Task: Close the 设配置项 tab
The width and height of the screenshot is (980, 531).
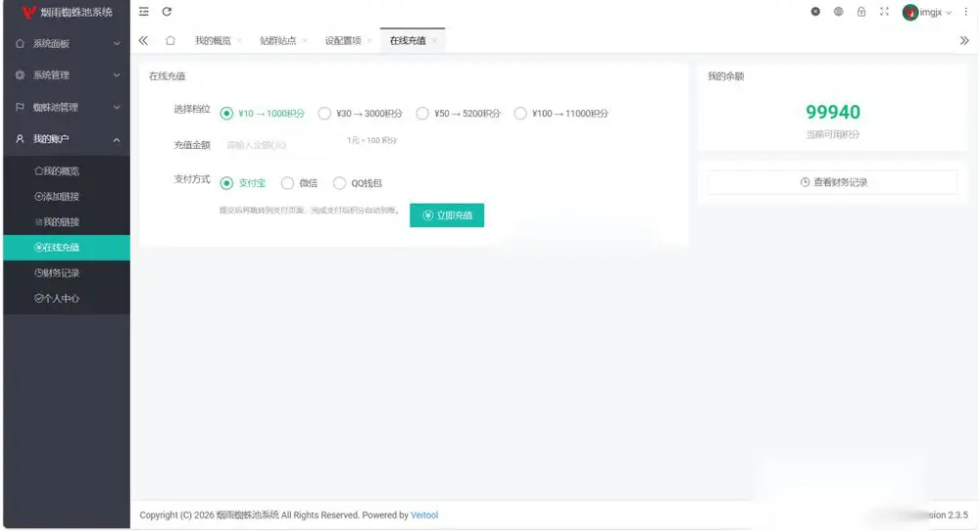Action: click(x=369, y=40)
